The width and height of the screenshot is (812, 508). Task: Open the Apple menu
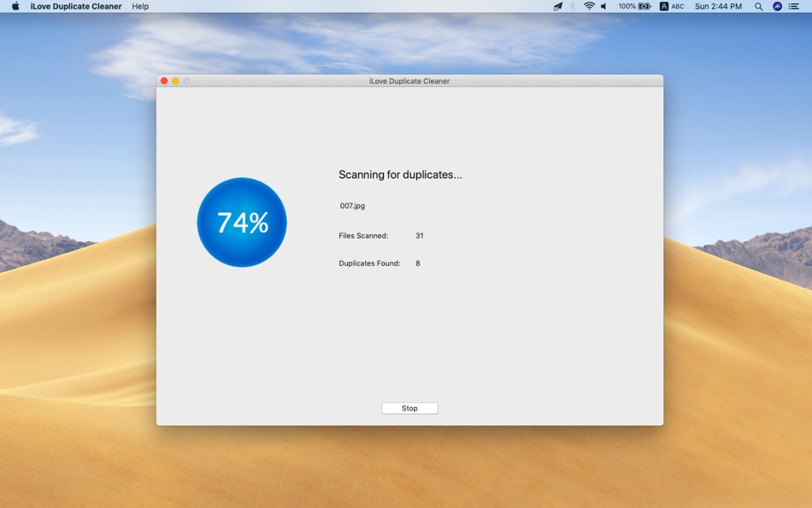click(x=15, y=6)
